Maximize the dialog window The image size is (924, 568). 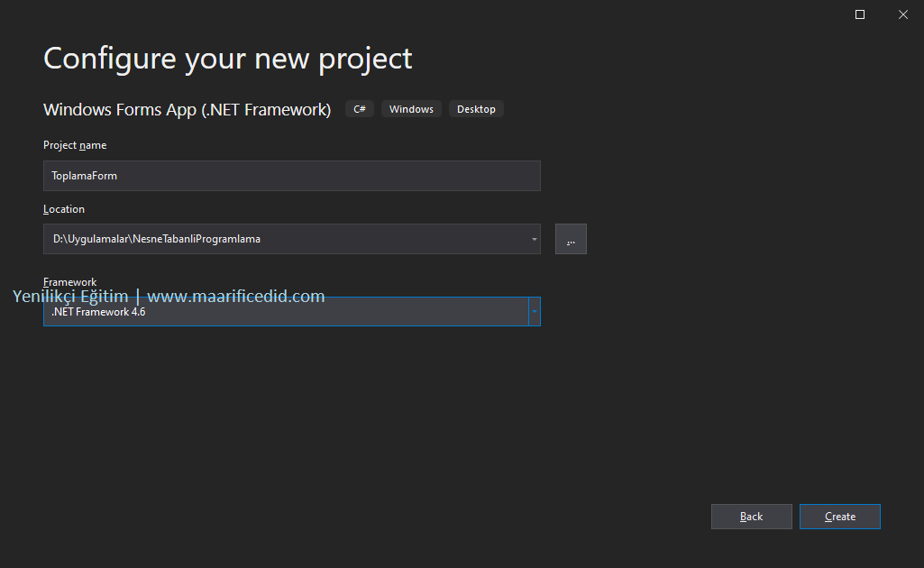click(860, 14)
